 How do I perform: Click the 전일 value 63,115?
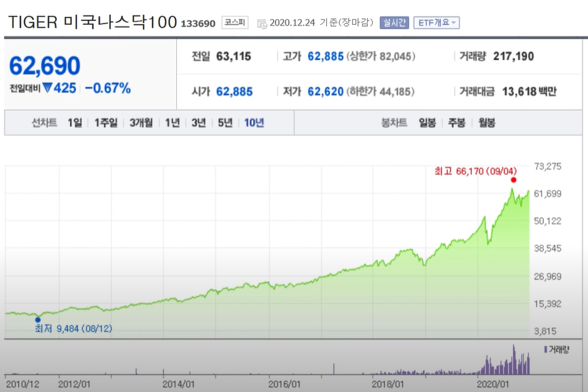click(234, 56)
